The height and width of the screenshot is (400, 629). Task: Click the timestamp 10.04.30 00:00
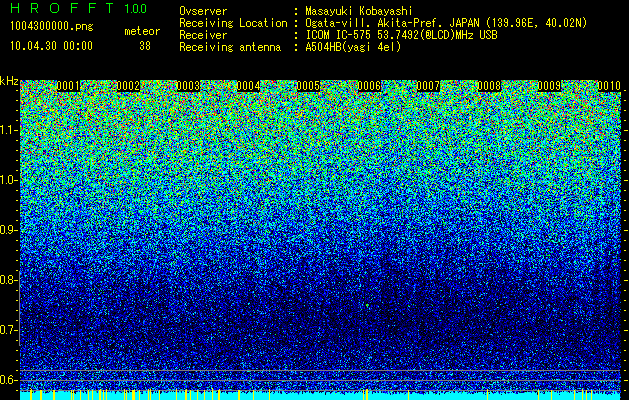51,46
